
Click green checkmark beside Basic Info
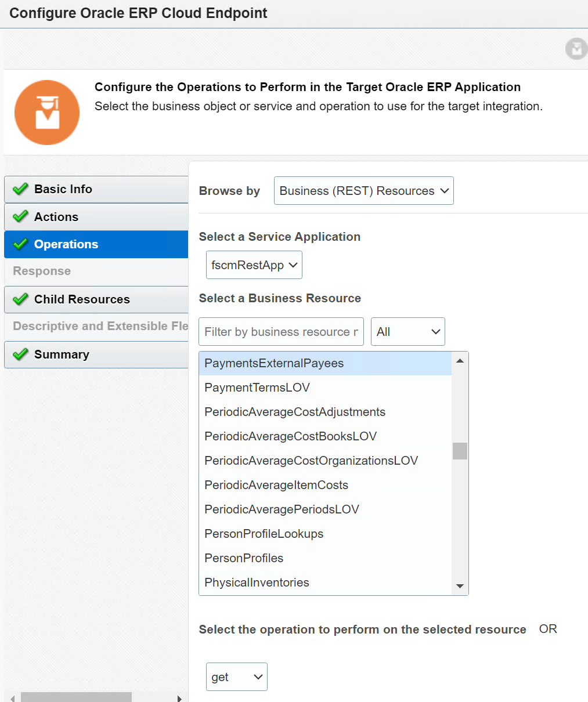(x=20, y=189)
